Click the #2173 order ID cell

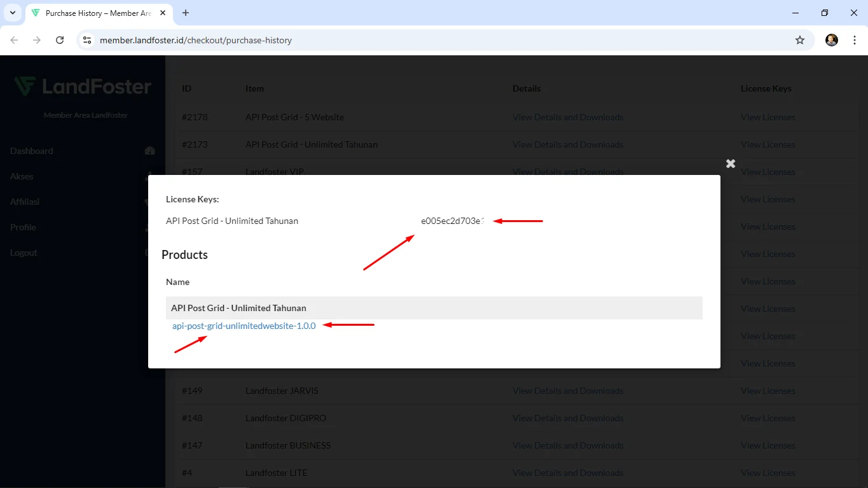pos(195,144)
